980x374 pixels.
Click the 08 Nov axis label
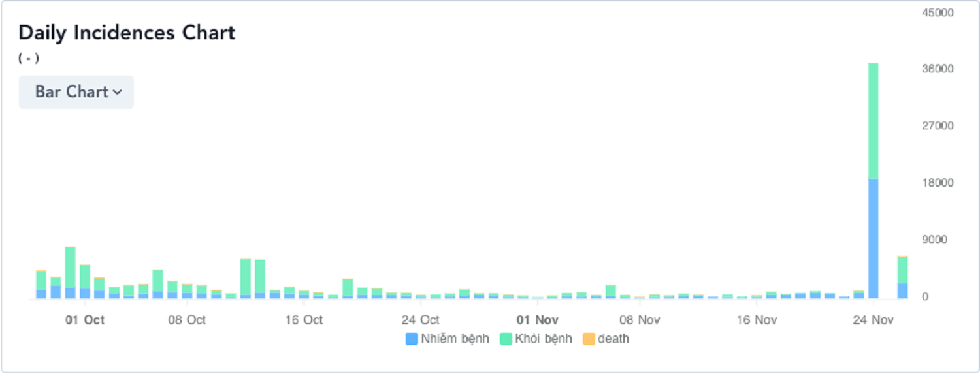(x=640, y=320)
